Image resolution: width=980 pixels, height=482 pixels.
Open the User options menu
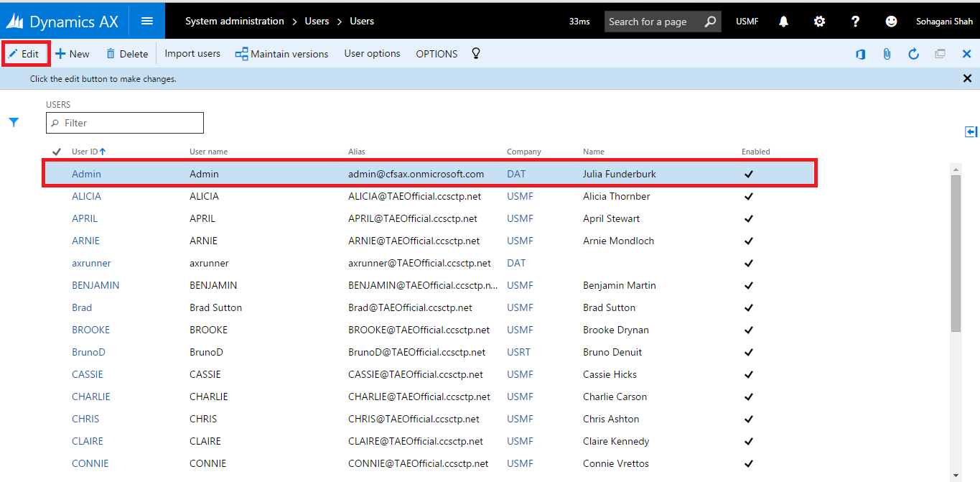coord(372,53)
